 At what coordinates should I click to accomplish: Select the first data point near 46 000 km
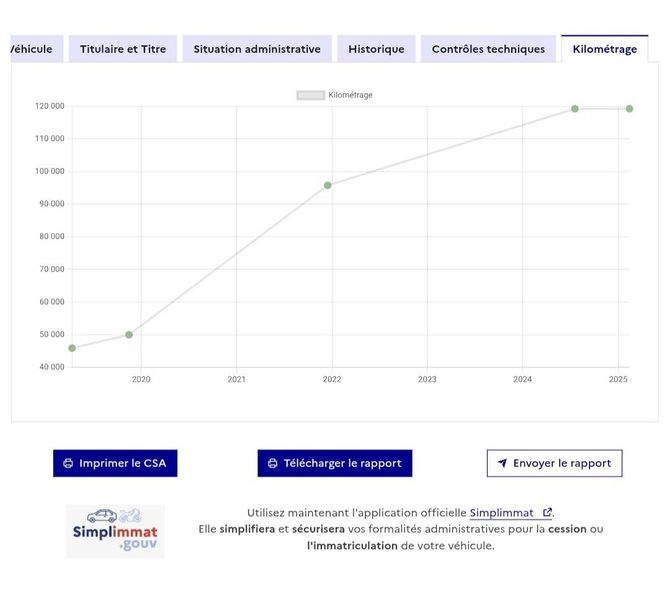click(72, 348)
